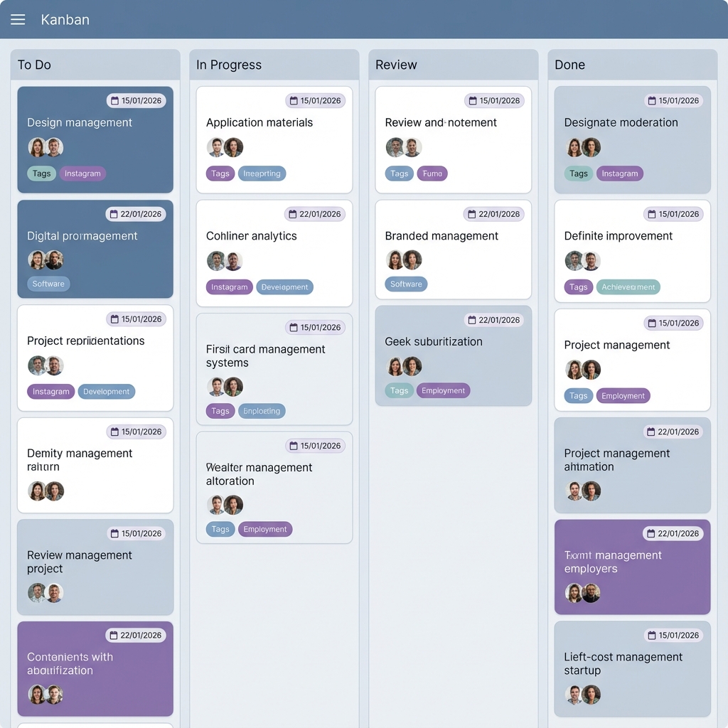Click calendar icon on Design management card

pos(114,101)
